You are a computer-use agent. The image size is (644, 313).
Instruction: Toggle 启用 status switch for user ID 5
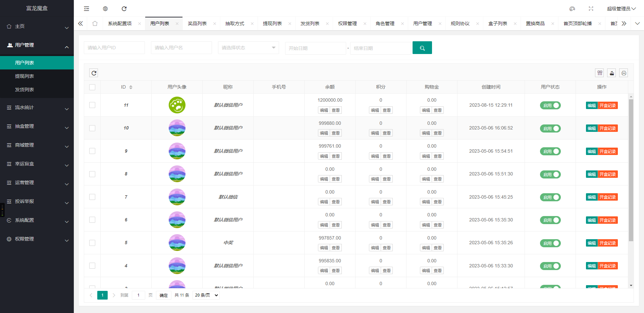pos(550,243)
